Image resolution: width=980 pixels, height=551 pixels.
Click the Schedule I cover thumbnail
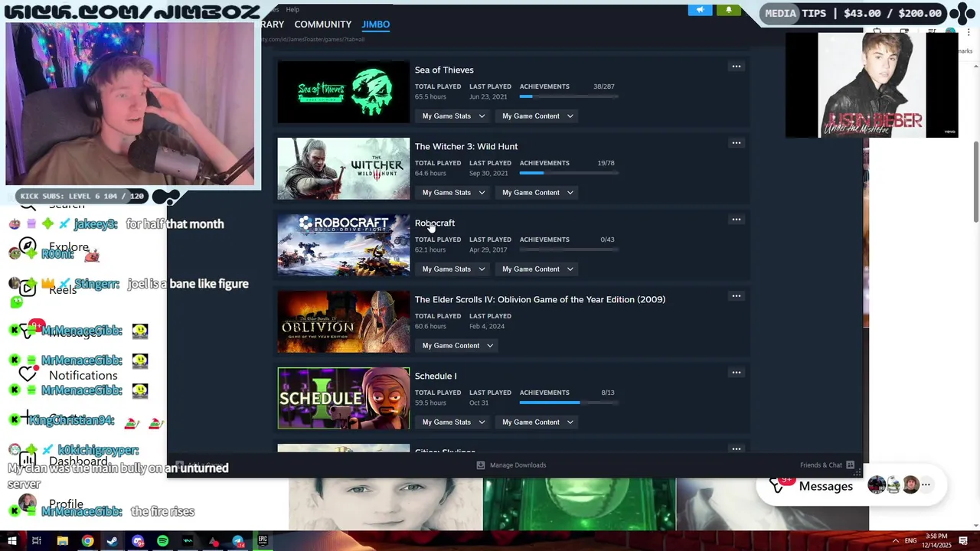344,398
